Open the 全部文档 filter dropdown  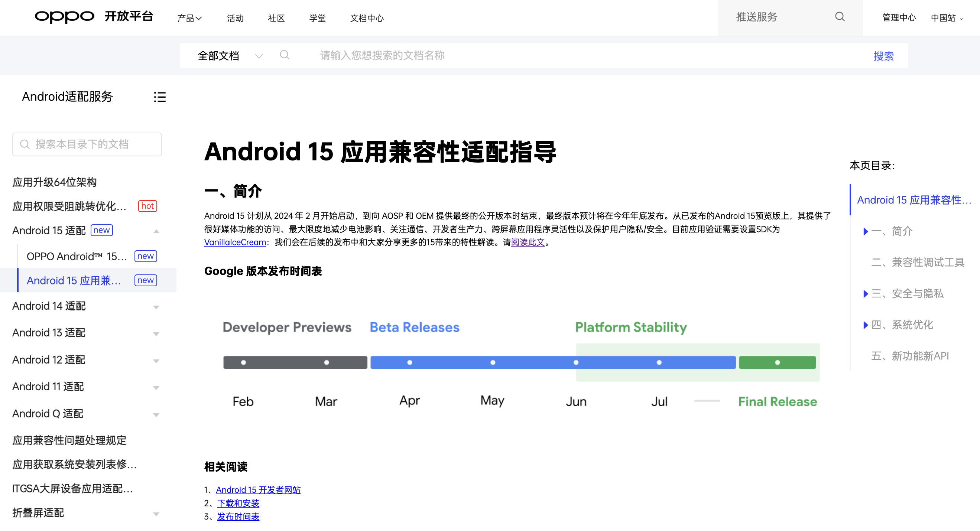click(230, 56)
